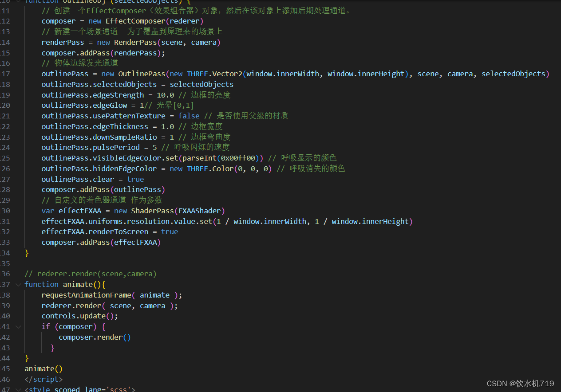Click the outlinePass.clear = true line
The width and height of the screenshot is (561, 392).
93,179
